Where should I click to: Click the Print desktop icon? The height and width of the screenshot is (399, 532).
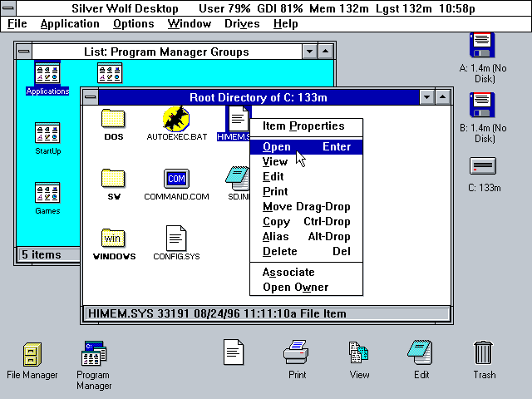296,352
